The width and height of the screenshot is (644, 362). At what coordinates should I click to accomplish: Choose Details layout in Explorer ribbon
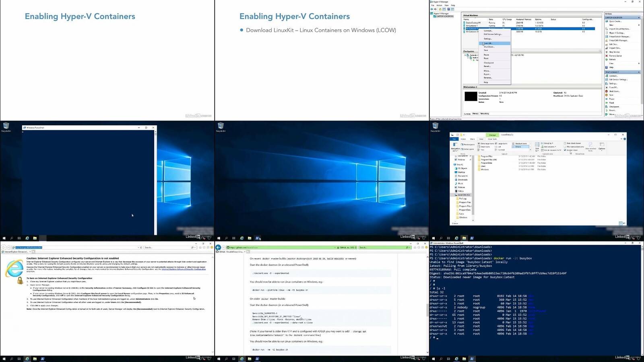click(x=520, y=147)
